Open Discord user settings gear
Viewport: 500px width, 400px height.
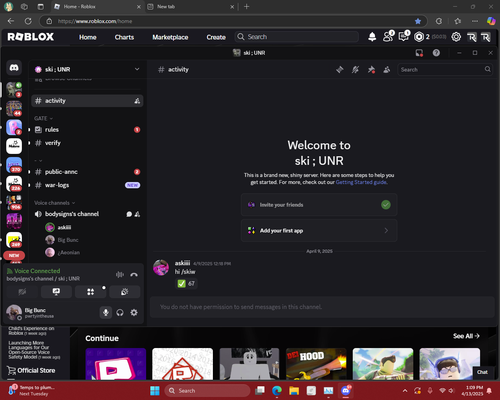tap(134, 312)
